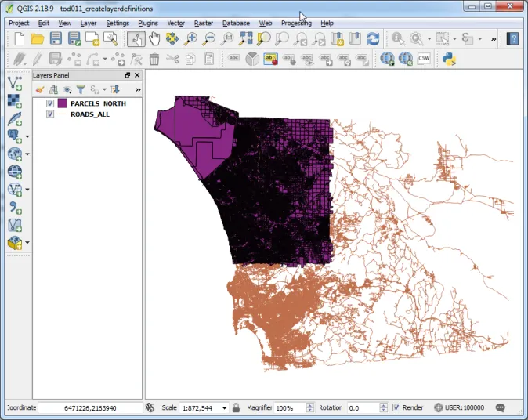Screen dimensions: 528x420
Task: Click the Save Project icon
Action: (x=56, y=39)
